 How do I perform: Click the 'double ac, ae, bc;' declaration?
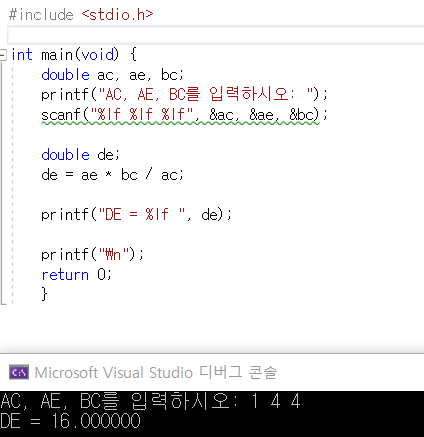click(112, 75)
